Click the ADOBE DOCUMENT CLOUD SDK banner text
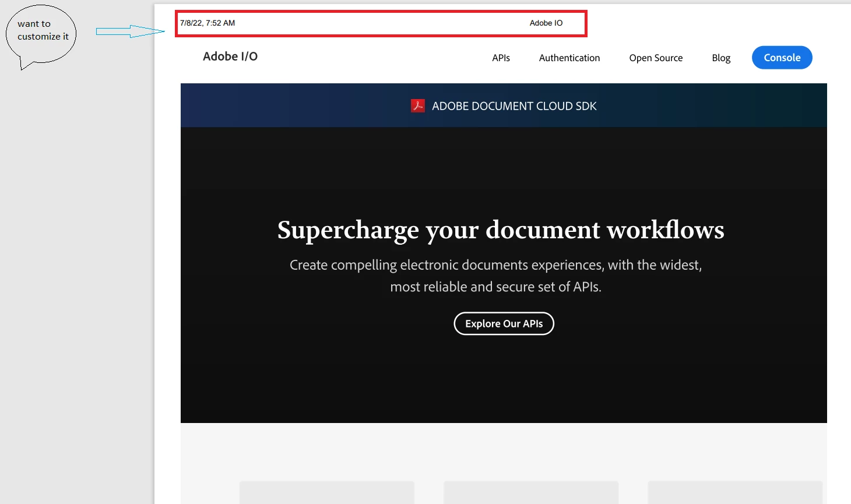Screen dimensions: 851x504 click(514, 106)
